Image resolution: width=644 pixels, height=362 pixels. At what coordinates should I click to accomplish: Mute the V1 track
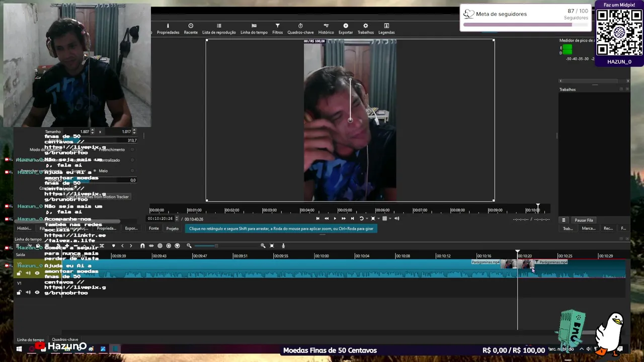(x=28, y=293)
